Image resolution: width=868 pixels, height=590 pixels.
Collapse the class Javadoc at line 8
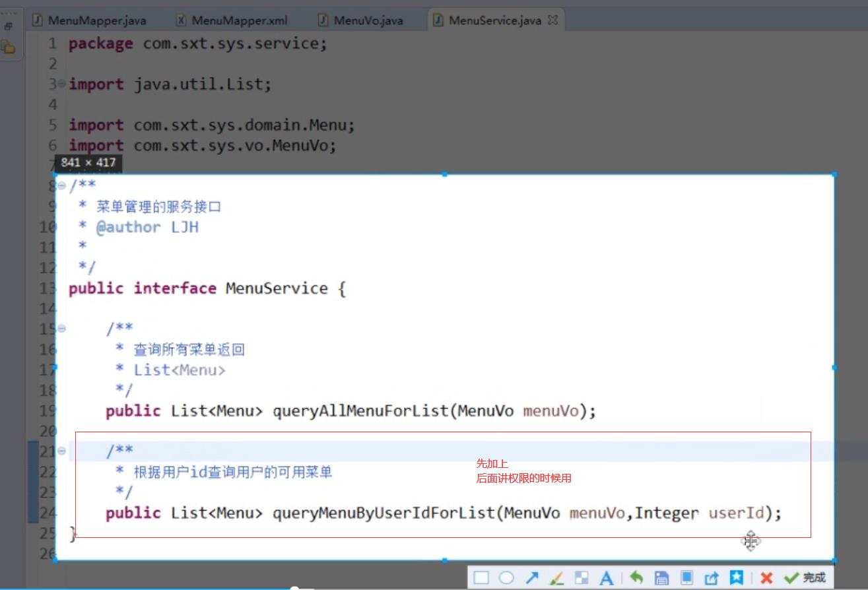tap(61, 185)
